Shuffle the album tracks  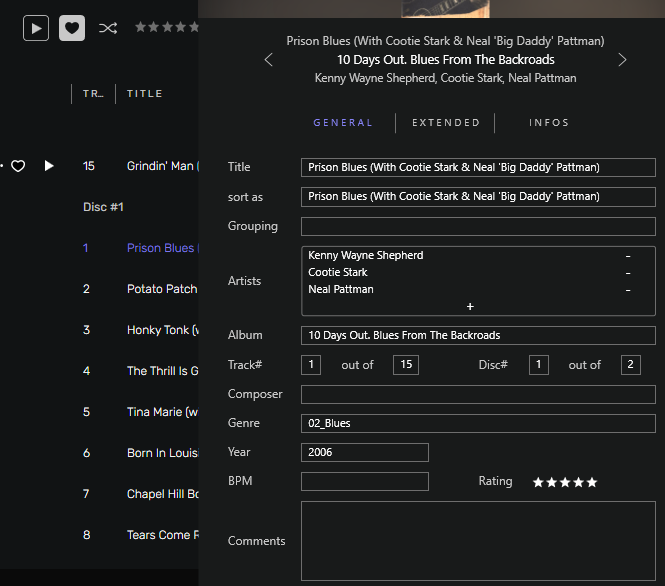pyautogui.click(x=108, y=28)
